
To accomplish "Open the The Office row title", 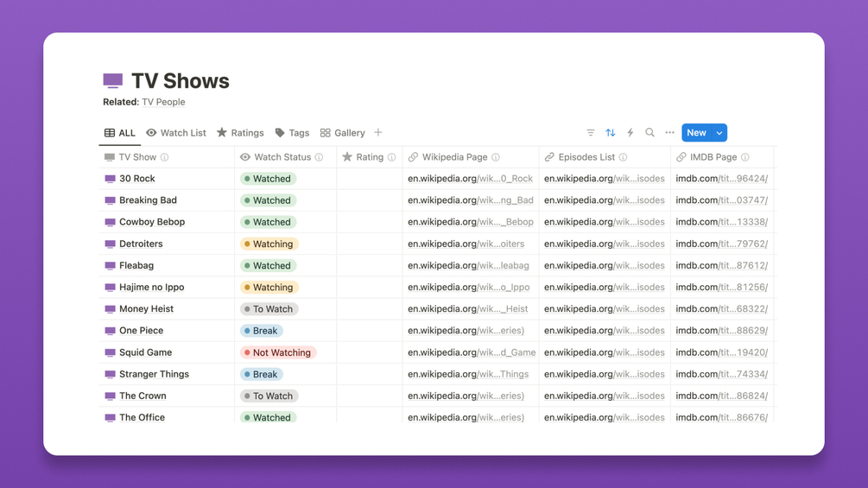I will click(142, 417).
